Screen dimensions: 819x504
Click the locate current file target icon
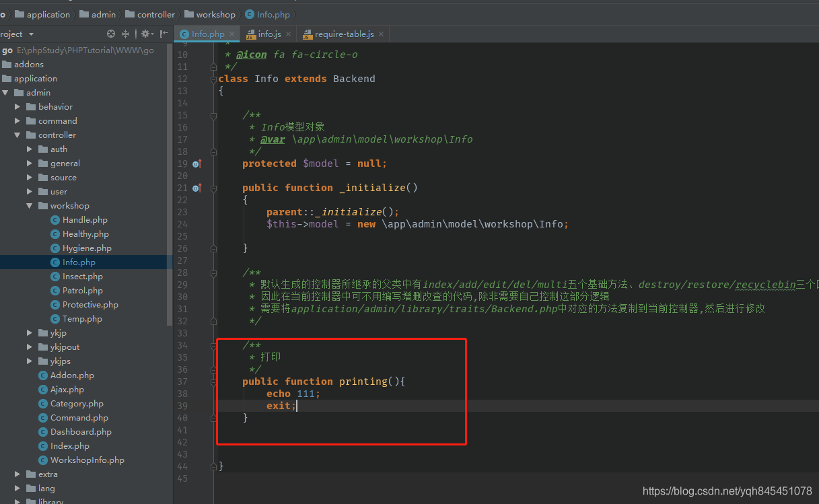click(111, 34)
